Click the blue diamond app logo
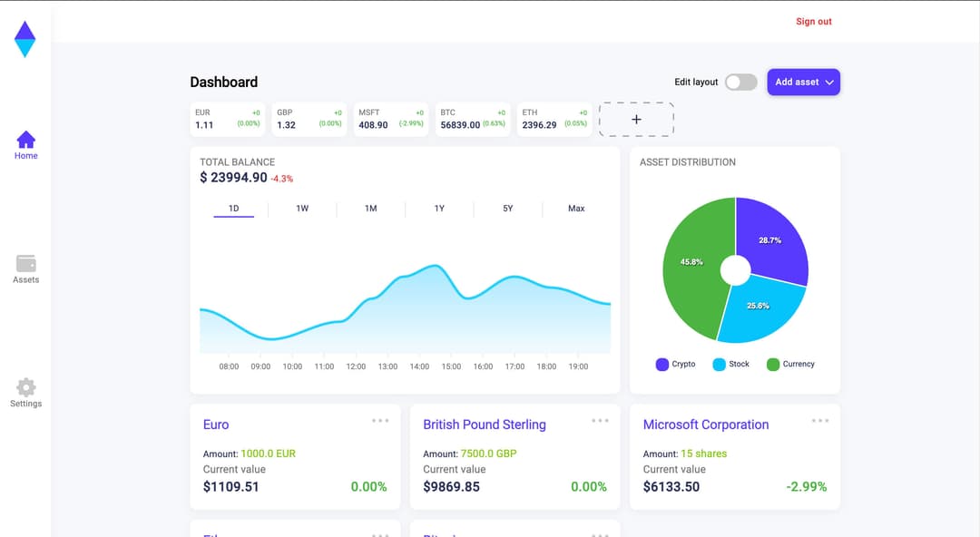980x537 pixels. coord(25,39)
